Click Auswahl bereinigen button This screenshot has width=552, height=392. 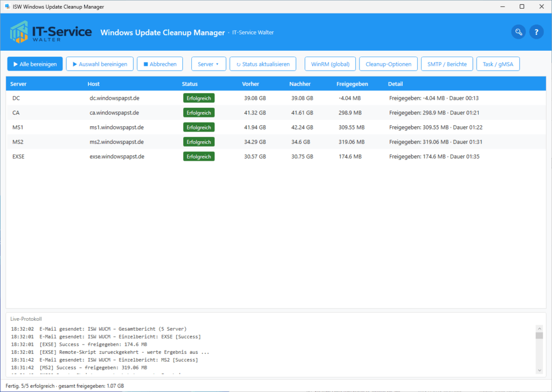[100, 64]
